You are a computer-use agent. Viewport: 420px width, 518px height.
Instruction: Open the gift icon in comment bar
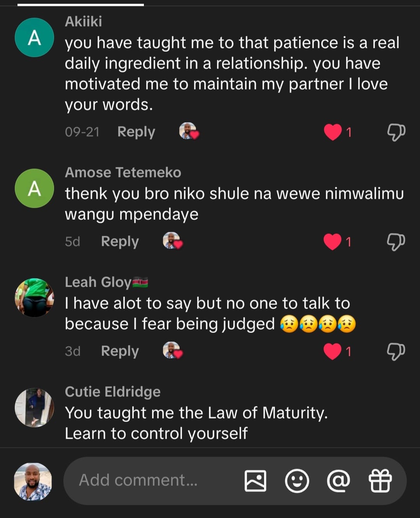click(380, 481)
